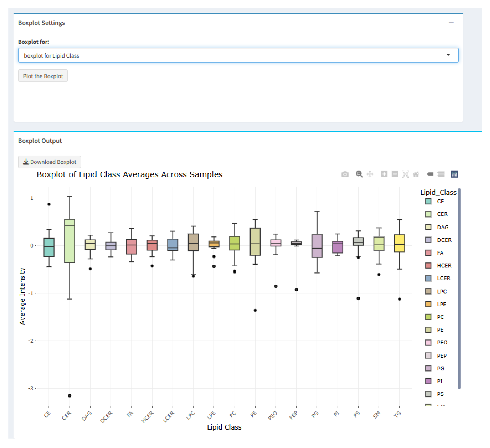Click the 'Lipid Class' x-axis title
This screenshot has height=448, width=490.
tap(224, 427)
